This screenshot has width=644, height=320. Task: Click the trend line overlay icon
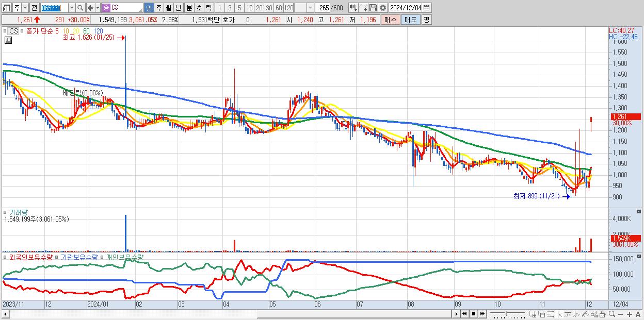click(568, 314)
